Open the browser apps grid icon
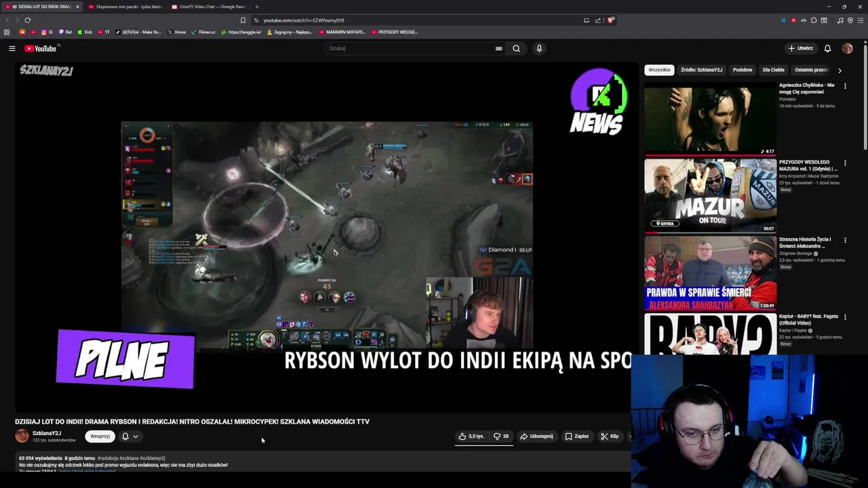The height and width of the screenshot is (488, 868). 7,32
